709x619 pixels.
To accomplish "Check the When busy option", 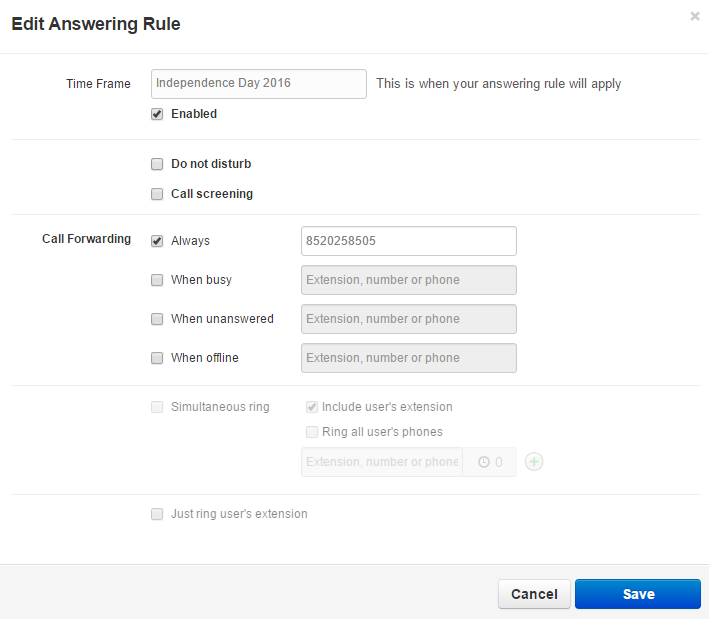I will pyautogui.click(x=157, y=280).
